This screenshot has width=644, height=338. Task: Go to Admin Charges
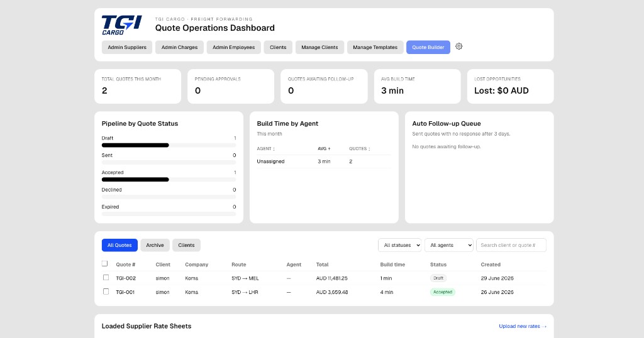[x=179, y=47]
